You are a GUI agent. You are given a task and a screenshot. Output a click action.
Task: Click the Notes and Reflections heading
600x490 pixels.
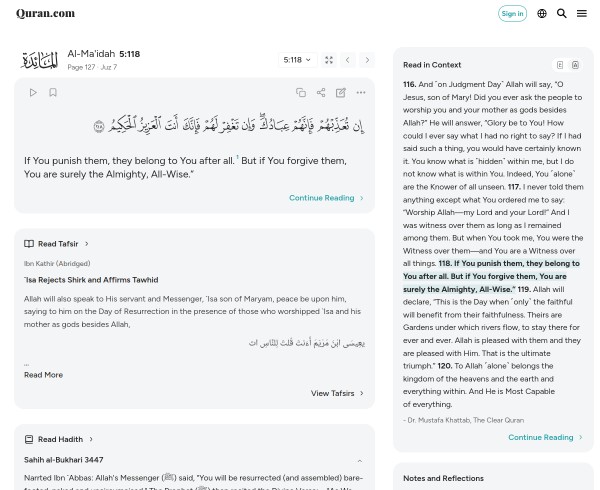(443, 478)
